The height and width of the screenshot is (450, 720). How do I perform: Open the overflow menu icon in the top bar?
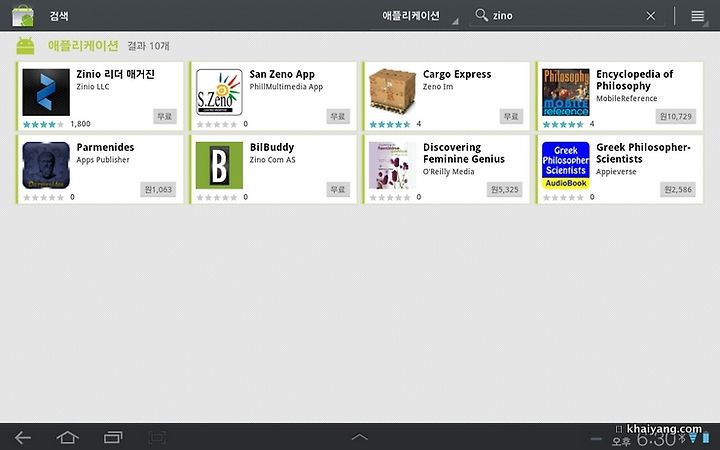(698, 16)
